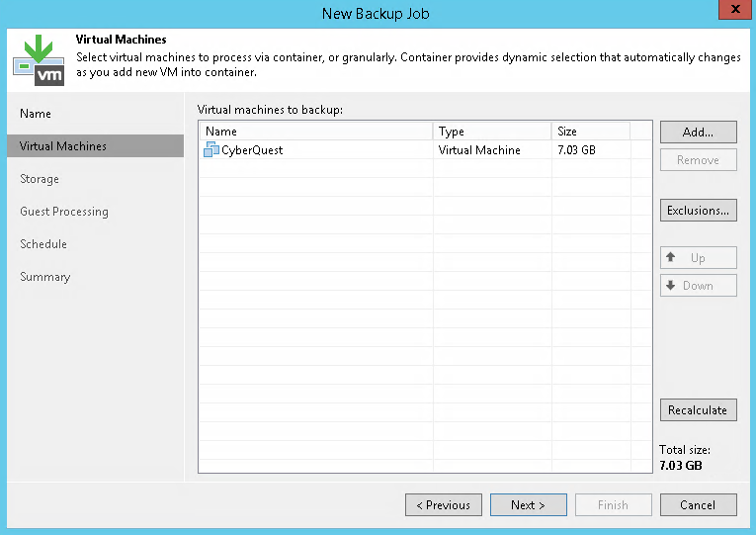756x535 pixels.
Task: Cancel the backup job wizard
Action: click(698, 505)
